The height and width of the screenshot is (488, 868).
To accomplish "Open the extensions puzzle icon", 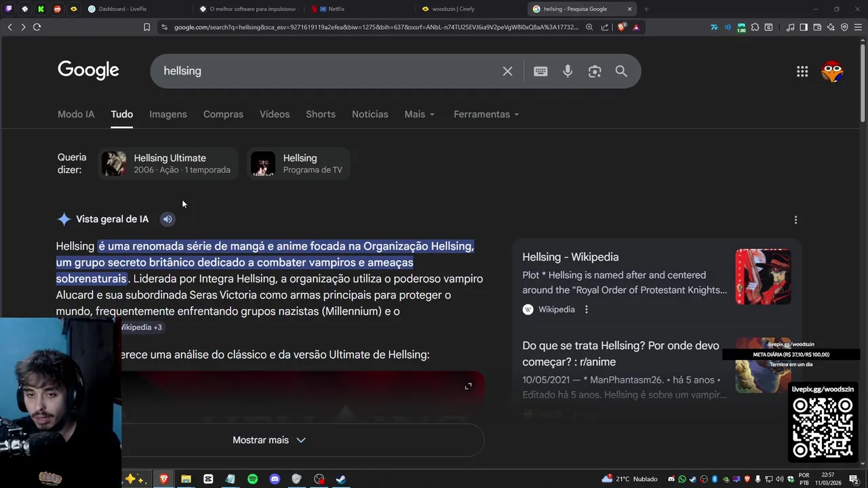I will pyautogui.click(x=755, y=27).
